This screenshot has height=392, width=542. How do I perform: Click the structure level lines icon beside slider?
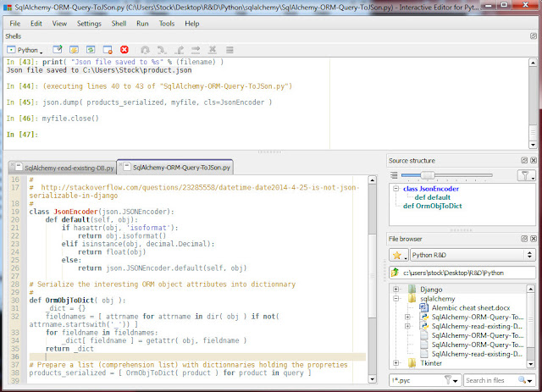(394, 175)
